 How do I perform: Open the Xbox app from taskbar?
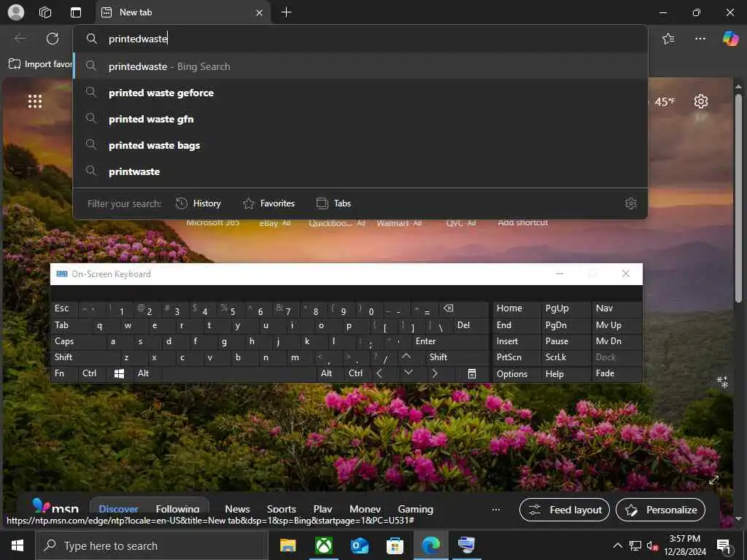(324, 545)
